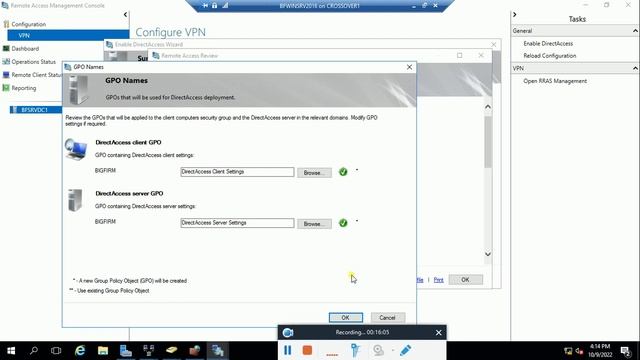Click the connection bar signal strength icon

(225, 6)
